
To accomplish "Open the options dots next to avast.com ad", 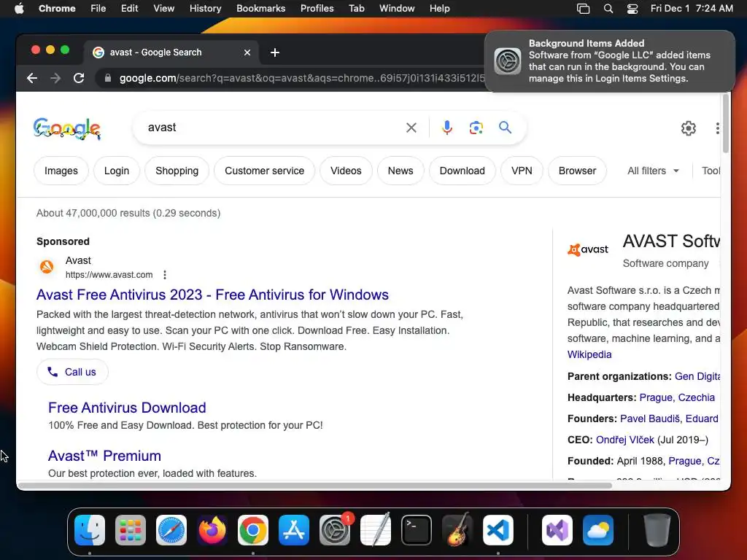I will click(165, 275).
